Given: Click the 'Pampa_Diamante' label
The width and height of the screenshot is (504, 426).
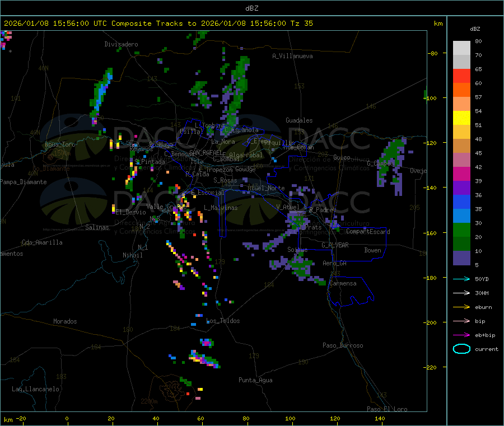Looking at the screenshot, I should 24,182.
